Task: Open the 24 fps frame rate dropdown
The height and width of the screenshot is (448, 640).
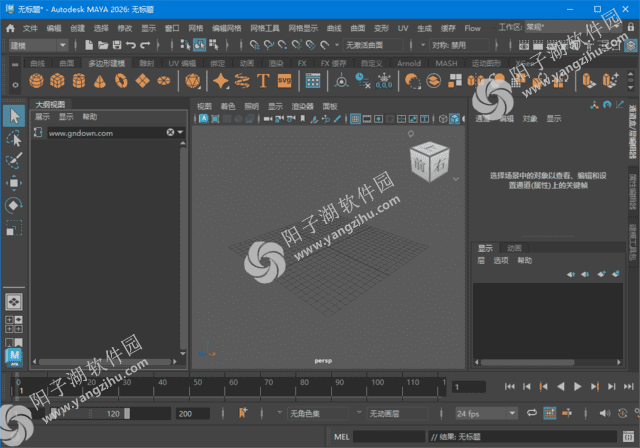Action: pyautogui.click(x=486, y=414)
